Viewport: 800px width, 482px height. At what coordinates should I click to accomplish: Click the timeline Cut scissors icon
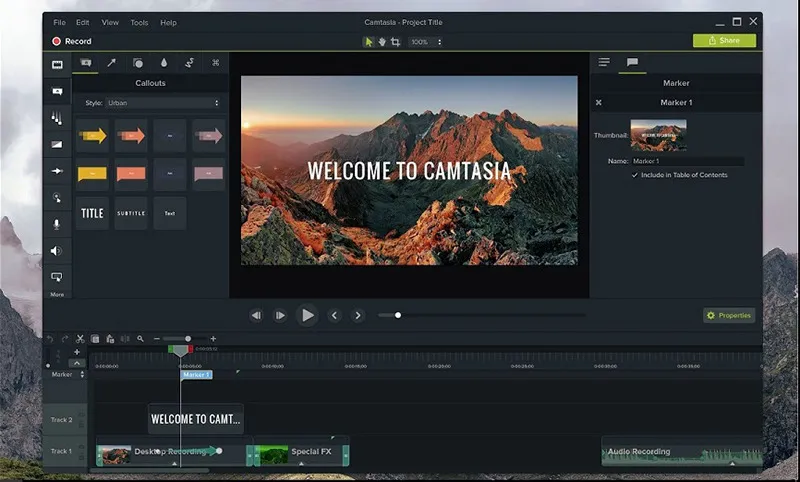coord(80,339)
